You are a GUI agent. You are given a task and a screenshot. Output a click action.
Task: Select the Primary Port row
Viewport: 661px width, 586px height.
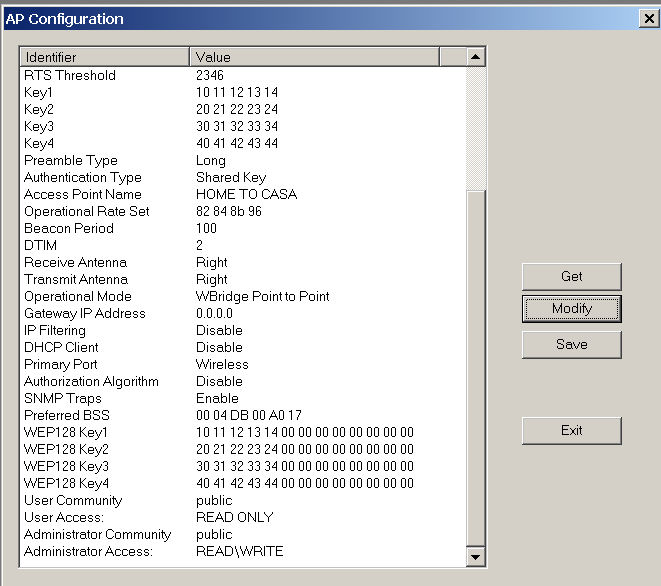coord(243,364)
